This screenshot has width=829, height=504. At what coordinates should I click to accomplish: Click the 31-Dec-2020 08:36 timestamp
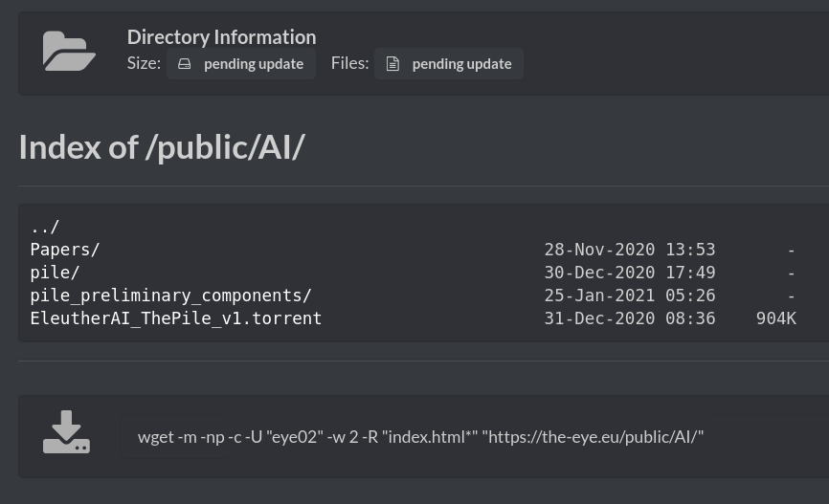[630, 318]
